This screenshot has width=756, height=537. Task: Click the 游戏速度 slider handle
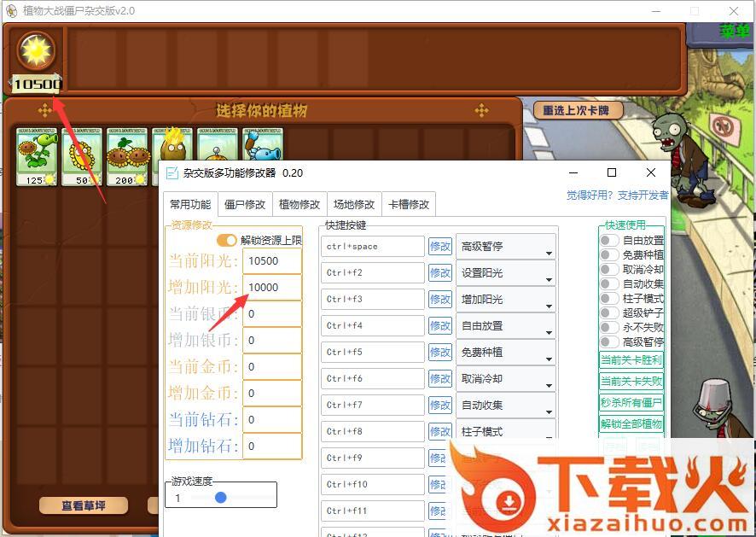coord(221,497)
